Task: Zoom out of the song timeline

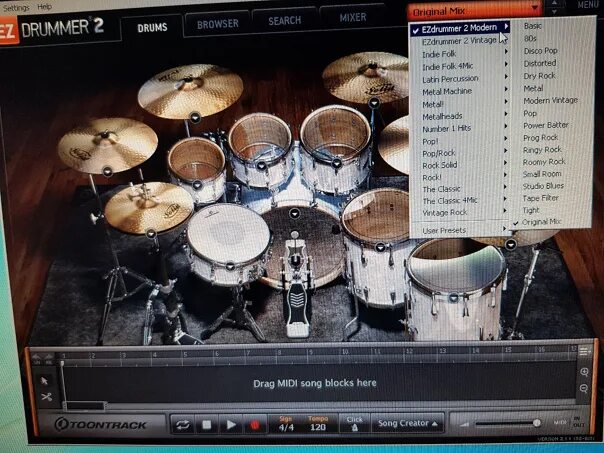Action: pyautogui.click(x=584, y=388)
